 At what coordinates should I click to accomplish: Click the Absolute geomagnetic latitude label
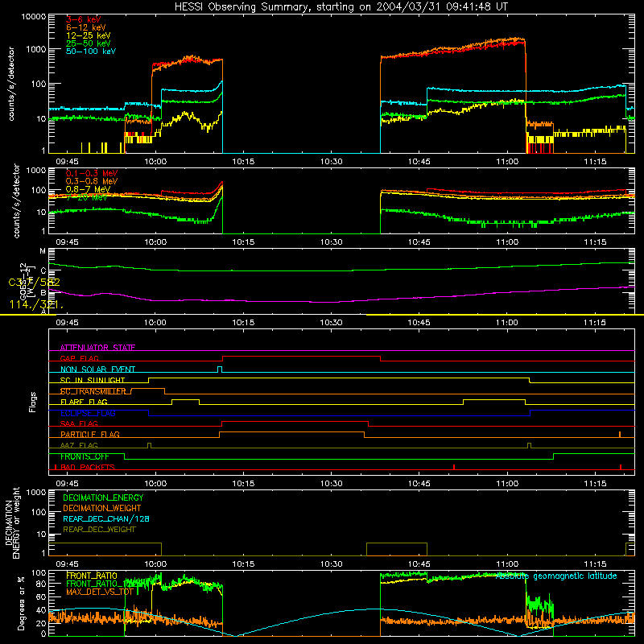[x=556, y=576]
